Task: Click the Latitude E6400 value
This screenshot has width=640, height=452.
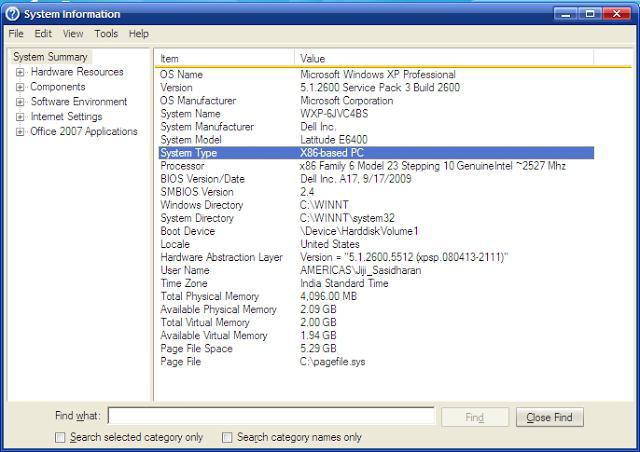Action: click(334, 140)
